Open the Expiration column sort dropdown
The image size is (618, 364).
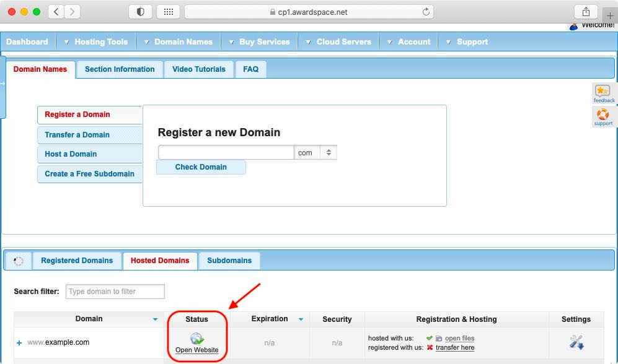301,319
